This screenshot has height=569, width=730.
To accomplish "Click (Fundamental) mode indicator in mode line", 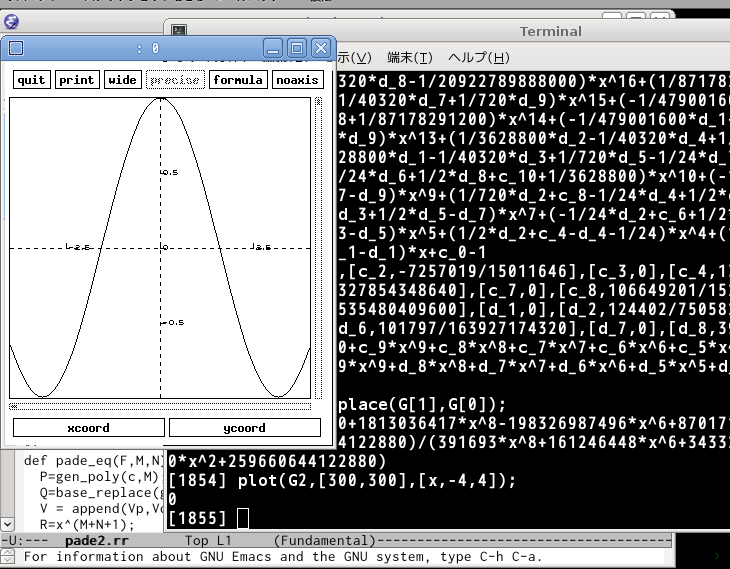I will pyautogui.click(x=324, y=541).
